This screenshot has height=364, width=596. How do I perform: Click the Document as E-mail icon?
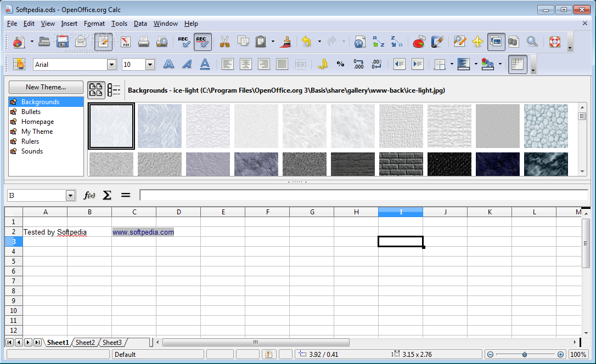pos(81,41)
